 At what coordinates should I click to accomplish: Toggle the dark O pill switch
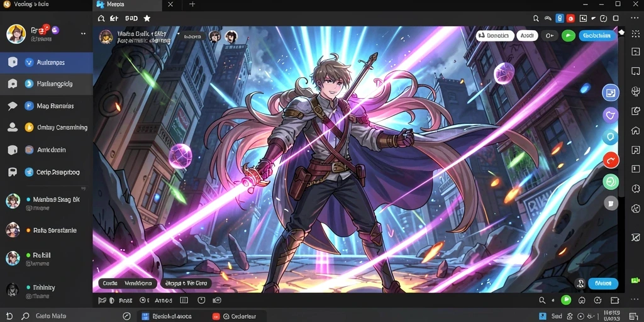(549, 36)
